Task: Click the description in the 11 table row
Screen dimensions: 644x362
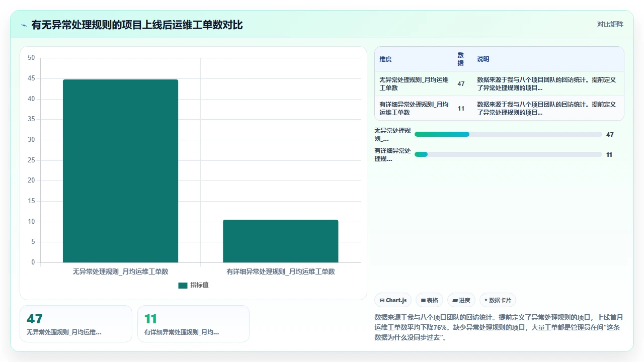Action: point(547,109)
